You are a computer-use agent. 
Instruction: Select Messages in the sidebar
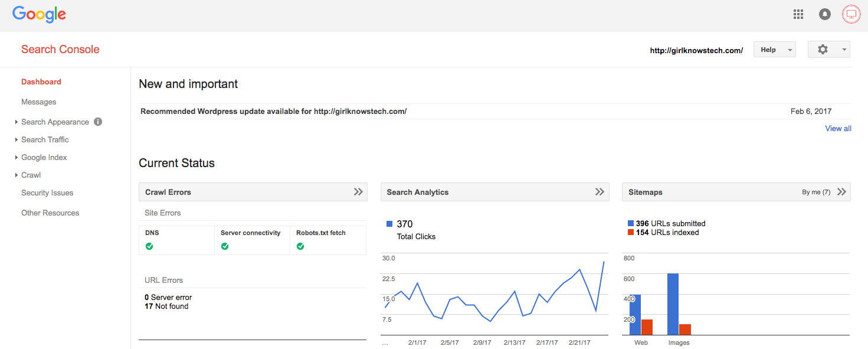coord(39,102)
